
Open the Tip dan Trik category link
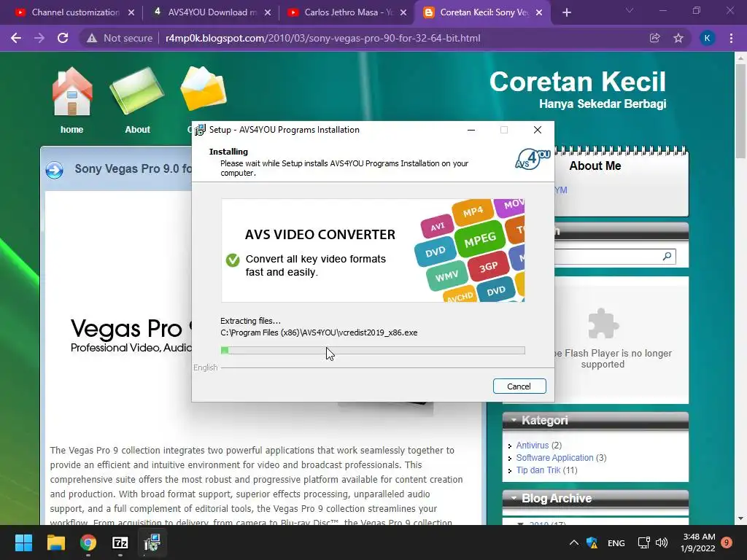[538, 470]
